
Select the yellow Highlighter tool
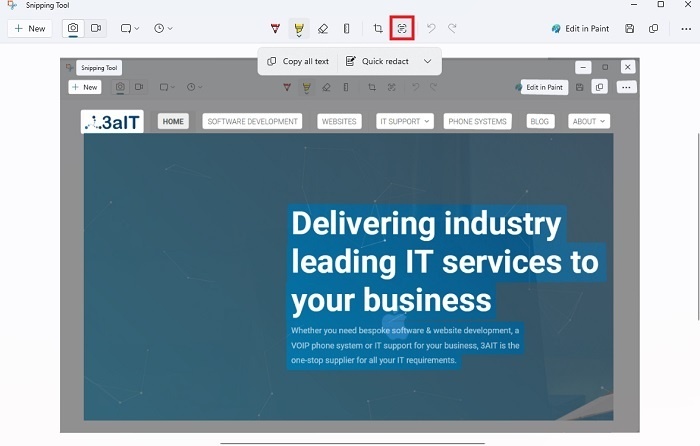[x=299, y=29]
